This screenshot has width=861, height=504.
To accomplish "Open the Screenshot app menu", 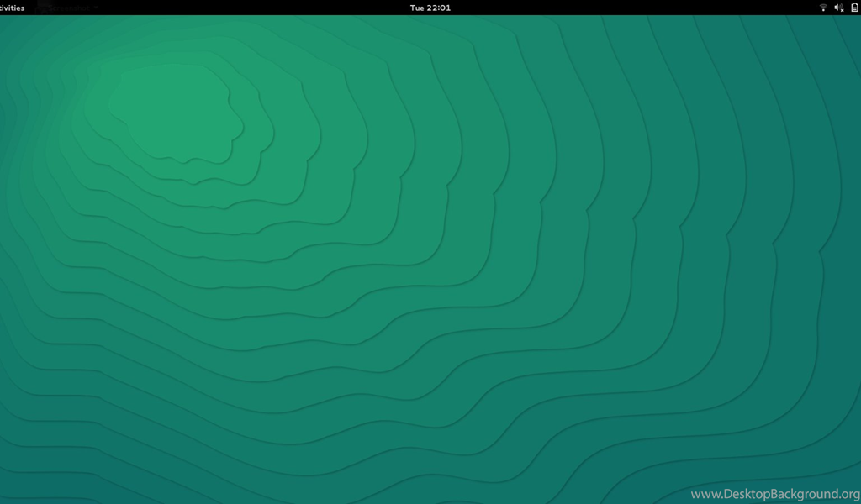I will (66, 8).
